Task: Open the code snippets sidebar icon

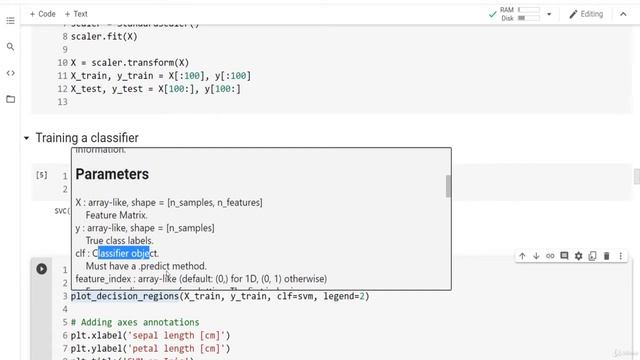Action: point(10,73)
